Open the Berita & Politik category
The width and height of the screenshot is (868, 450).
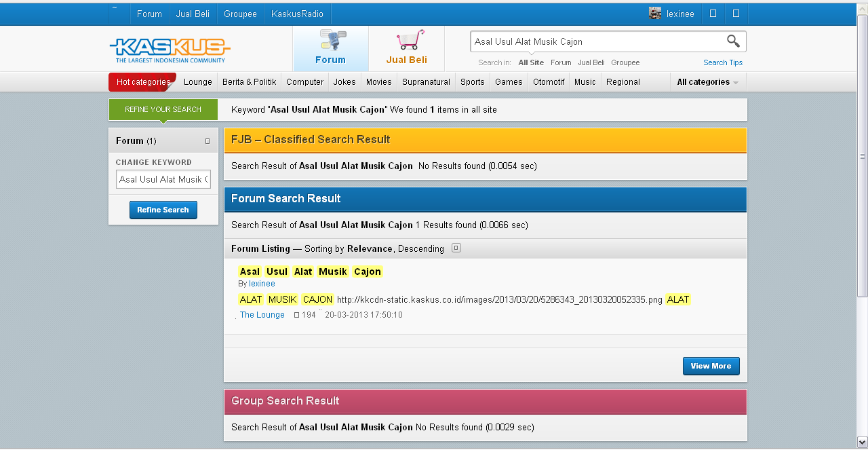click(250, 82)
